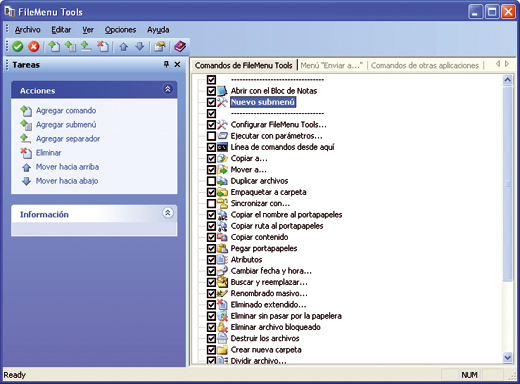Uncheck the Renombrado masivo checkbox

pyautogui.click(x=211, y=293)
